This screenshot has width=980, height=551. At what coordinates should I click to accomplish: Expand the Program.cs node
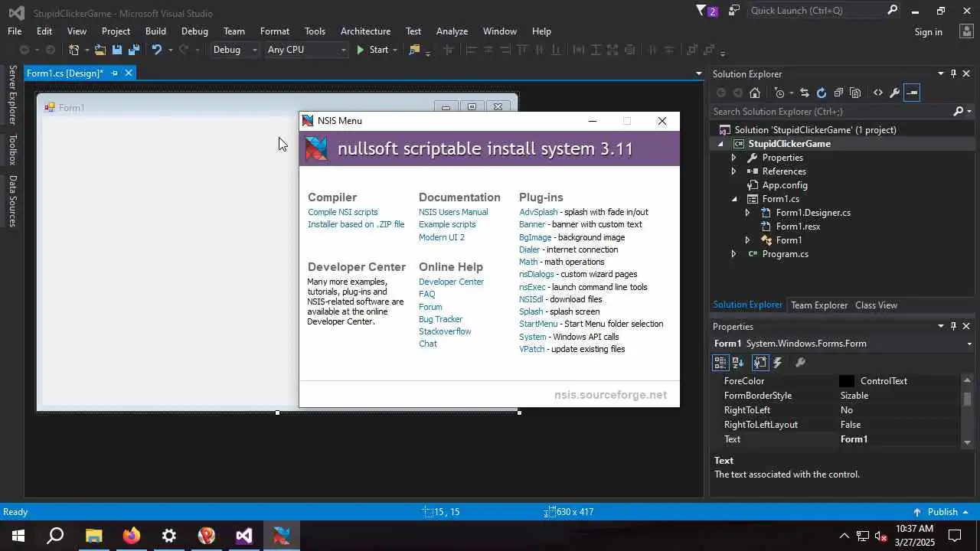(733, 254)
